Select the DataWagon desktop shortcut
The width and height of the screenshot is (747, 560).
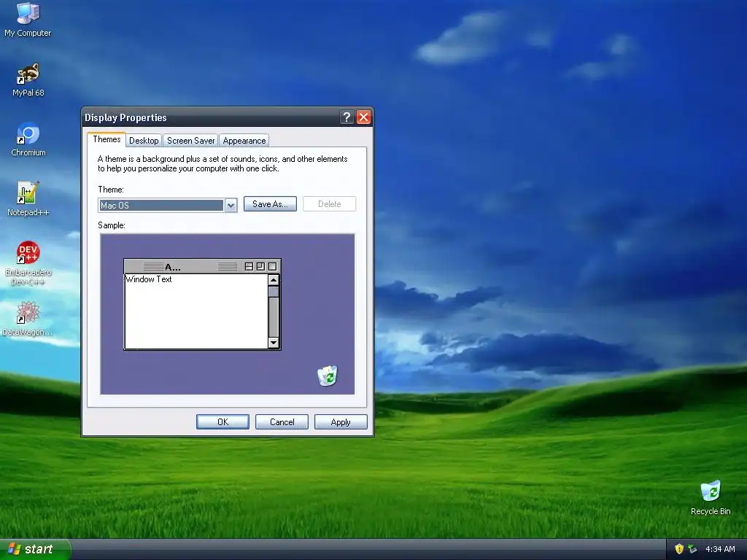pyautogui.click(x=28, y=319)
